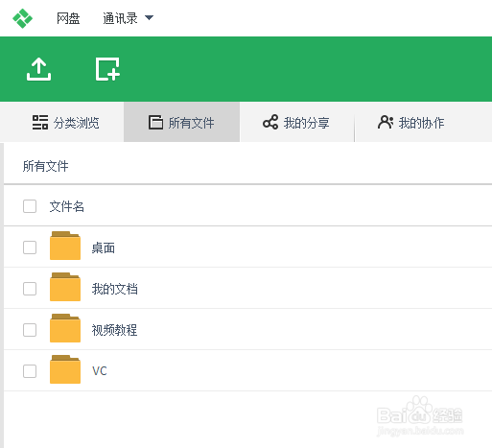The image size is (492, 448).
Task: Tick the checkbox for 桌面 folder
Action: click(x=30, y=248)
